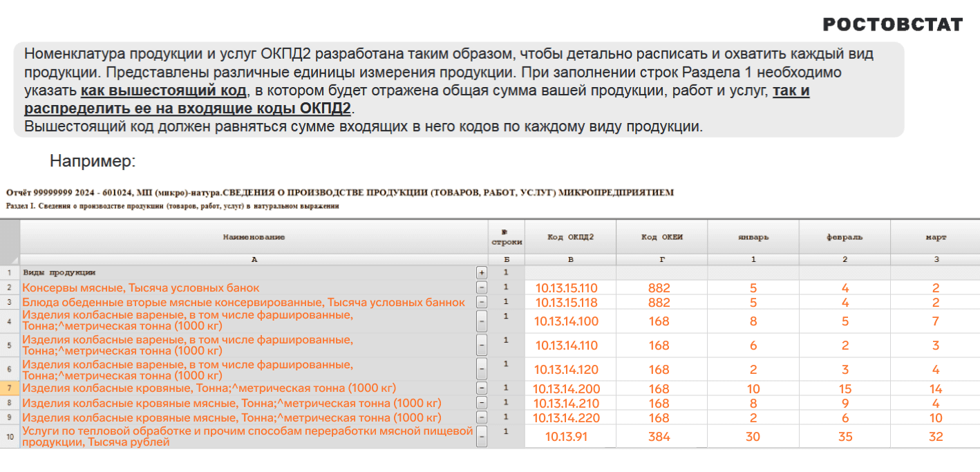Screen dimensions: 980x472
Task: Select the "Код ОКЕИ" column header
Action: tap(662, 237)
